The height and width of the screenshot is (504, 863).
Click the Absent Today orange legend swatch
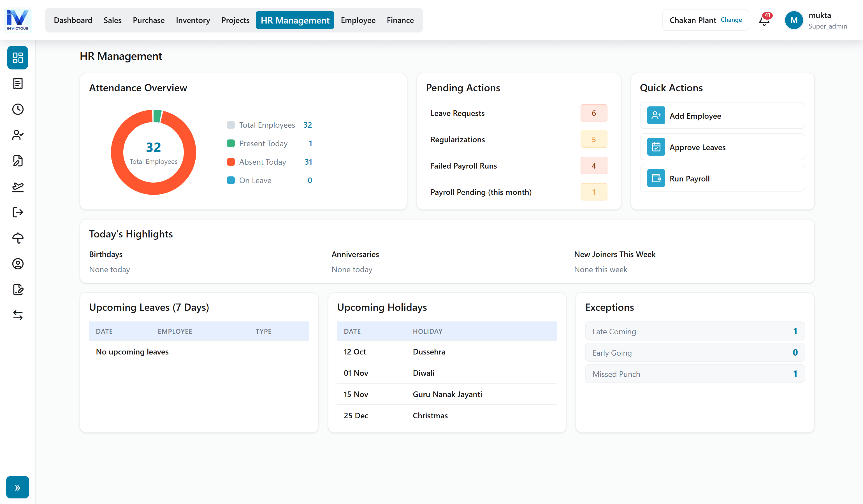tap(231, 162)
